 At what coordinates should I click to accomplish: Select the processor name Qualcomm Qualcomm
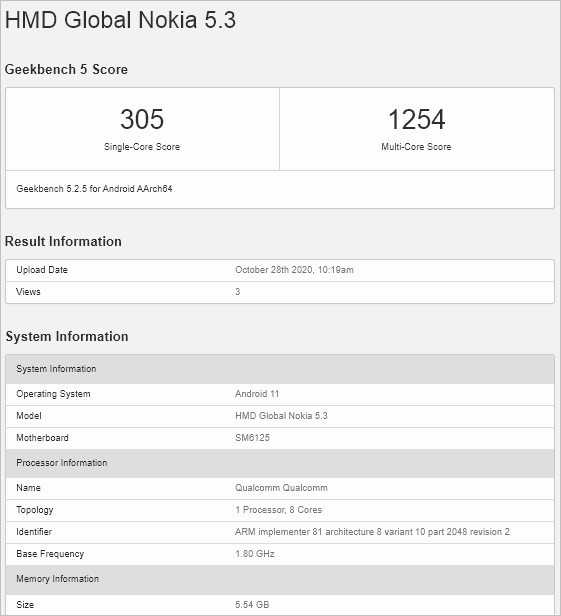(x=281, y=488)
